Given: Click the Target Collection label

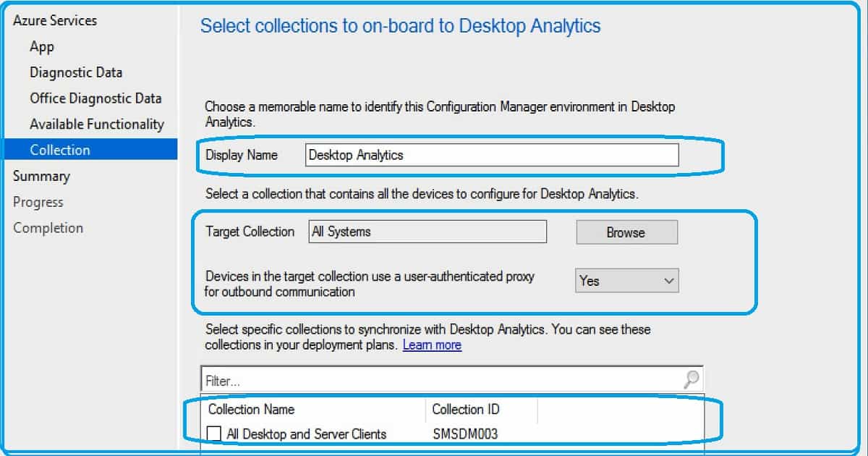Looking at the screenshot, I should (x=250, y=232).
